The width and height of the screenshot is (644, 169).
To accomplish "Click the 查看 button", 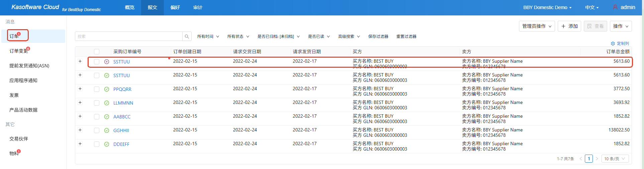I will click(x=596, y=26).
